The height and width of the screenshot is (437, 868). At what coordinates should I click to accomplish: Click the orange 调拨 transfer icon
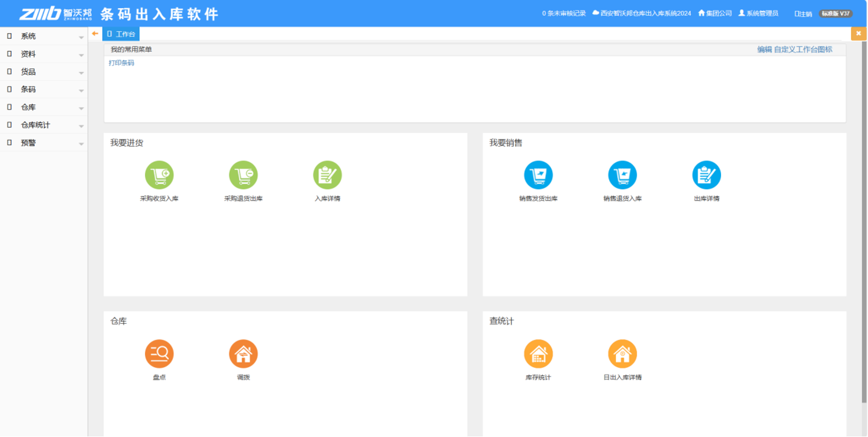pos(243,354)
